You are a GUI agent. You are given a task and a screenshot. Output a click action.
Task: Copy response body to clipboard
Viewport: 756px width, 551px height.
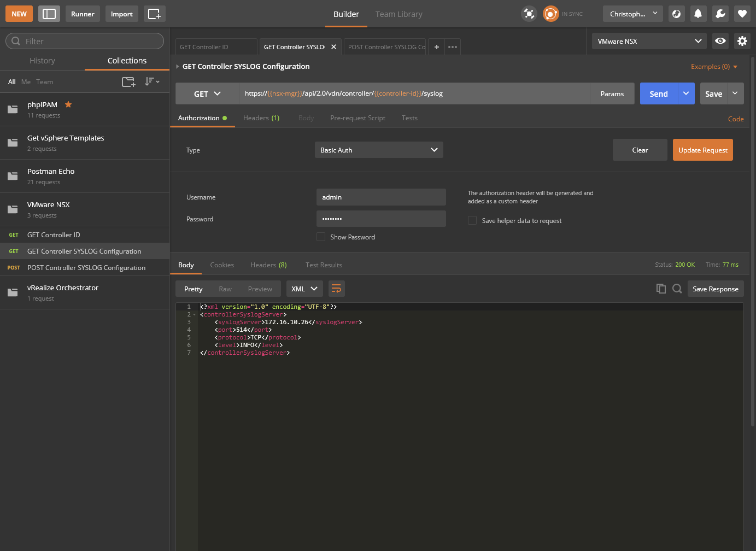pos(661,289)
